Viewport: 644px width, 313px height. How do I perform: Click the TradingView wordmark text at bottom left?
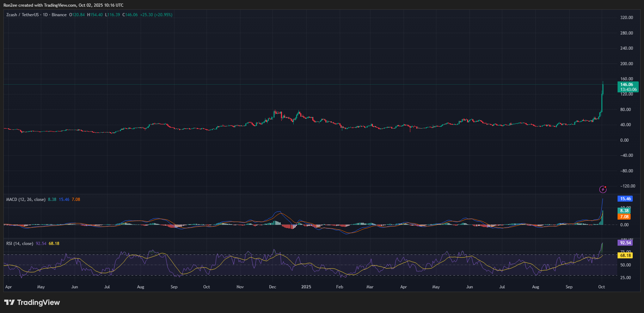pyautogui.click(x=38, y=302)
